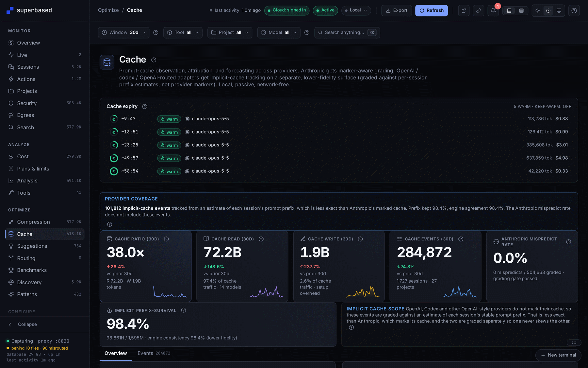Open in new window icon in header

tap(464, 10)
